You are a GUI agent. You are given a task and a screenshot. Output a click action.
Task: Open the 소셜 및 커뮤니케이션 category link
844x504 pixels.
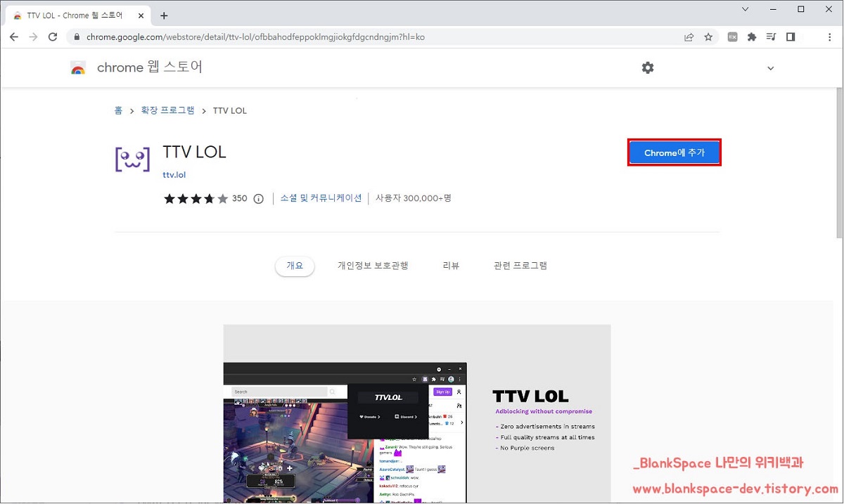pyautogui.click(x=321, y=198)
